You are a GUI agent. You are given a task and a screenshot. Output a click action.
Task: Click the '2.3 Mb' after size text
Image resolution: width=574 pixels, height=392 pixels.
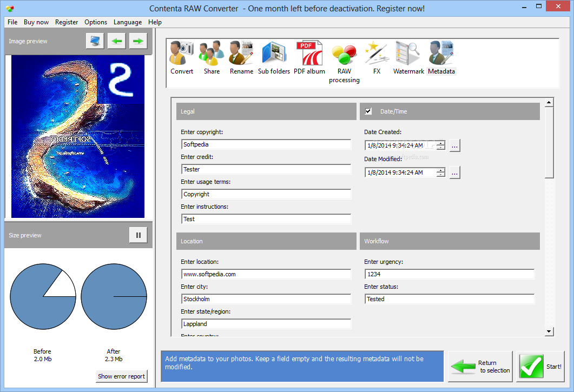(x=114, y=359)
